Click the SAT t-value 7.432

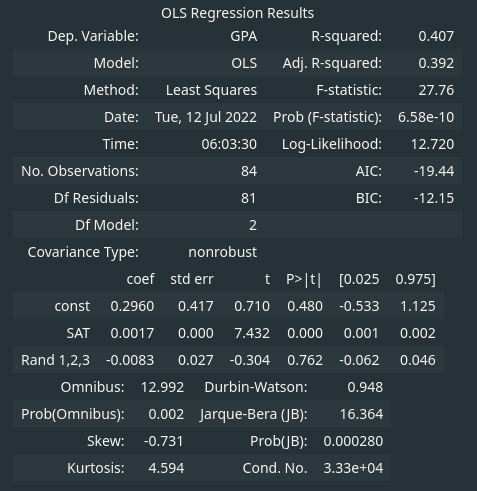(x=252, y=333)
